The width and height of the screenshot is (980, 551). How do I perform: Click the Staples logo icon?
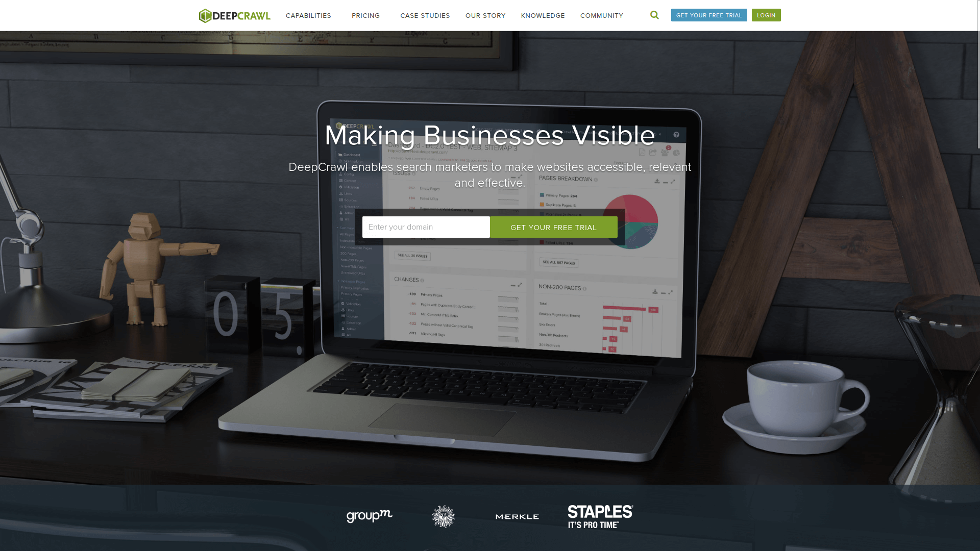599,516
